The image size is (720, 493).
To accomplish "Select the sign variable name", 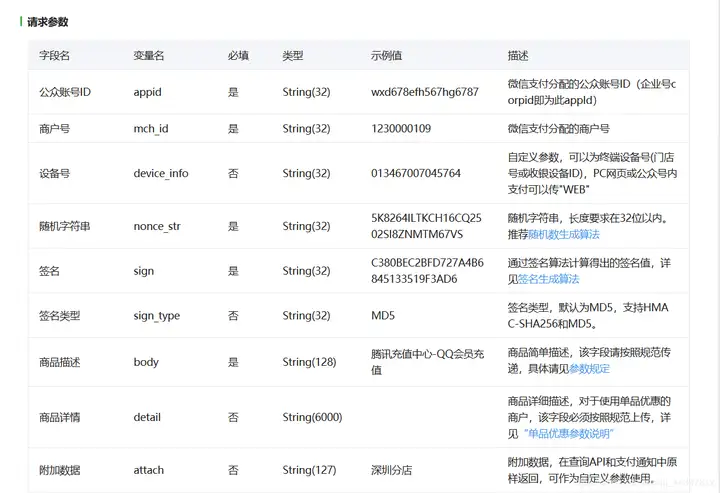I will coord(143,271).
